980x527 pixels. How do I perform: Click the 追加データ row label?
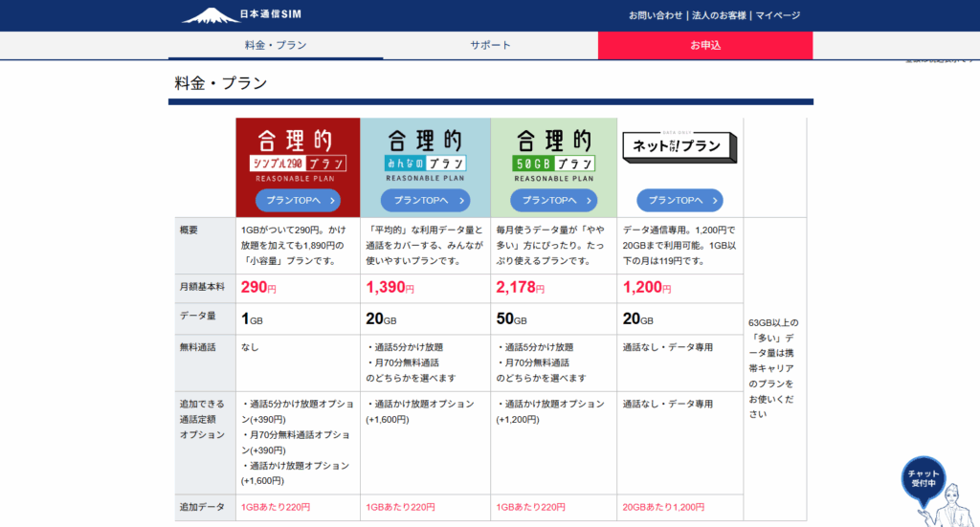(202, 507)
